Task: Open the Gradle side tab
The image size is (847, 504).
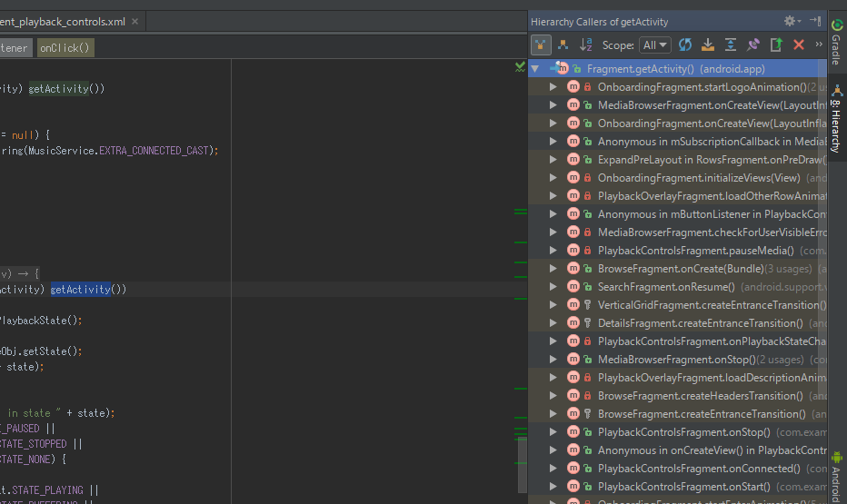Action: point(836,43)
